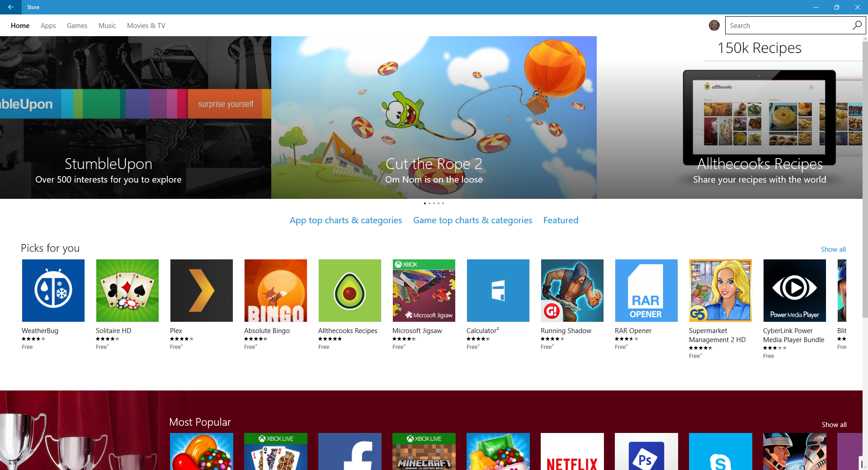
Task: Open the Cut the Rope 2 banner
Action: [434, 117]
